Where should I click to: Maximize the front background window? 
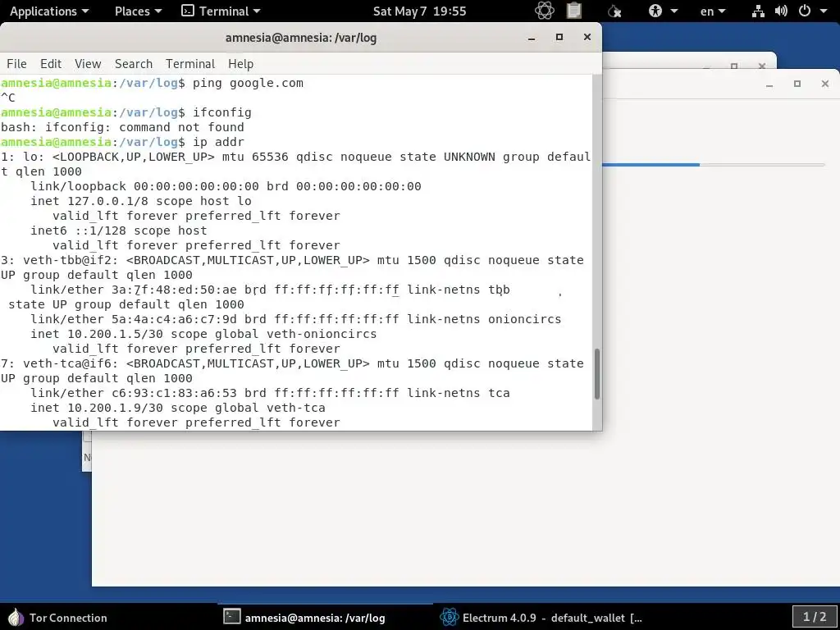[x=797, y=84]
